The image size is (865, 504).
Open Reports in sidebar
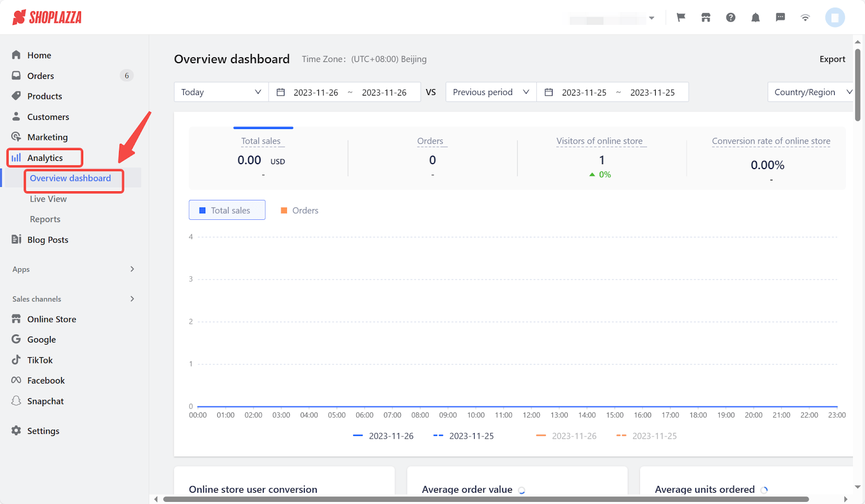(x=45, y=219)
